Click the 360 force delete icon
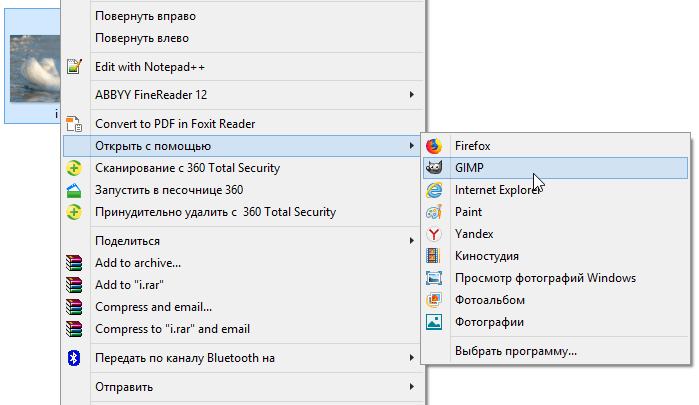This screenshot has height=405, width=699. pos(74,212)
